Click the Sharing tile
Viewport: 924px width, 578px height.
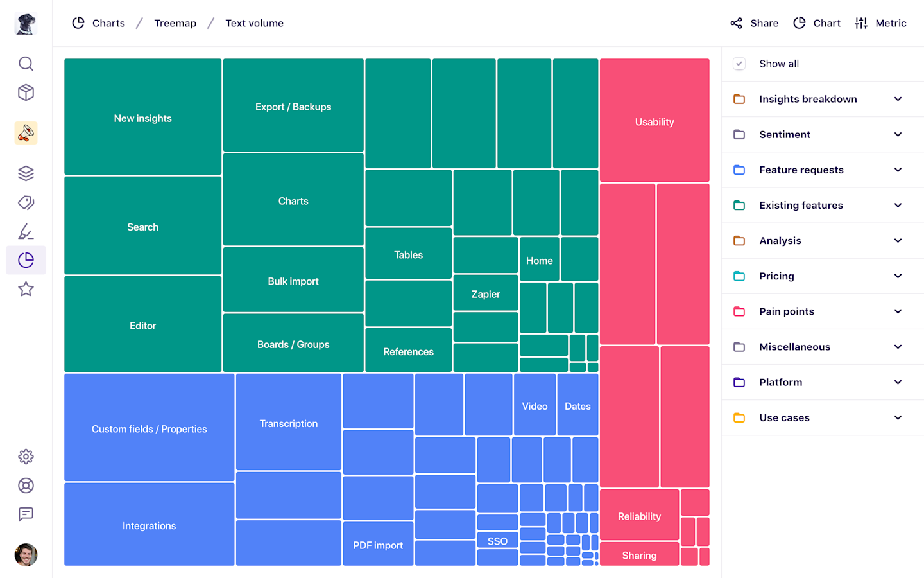[639, 554]
